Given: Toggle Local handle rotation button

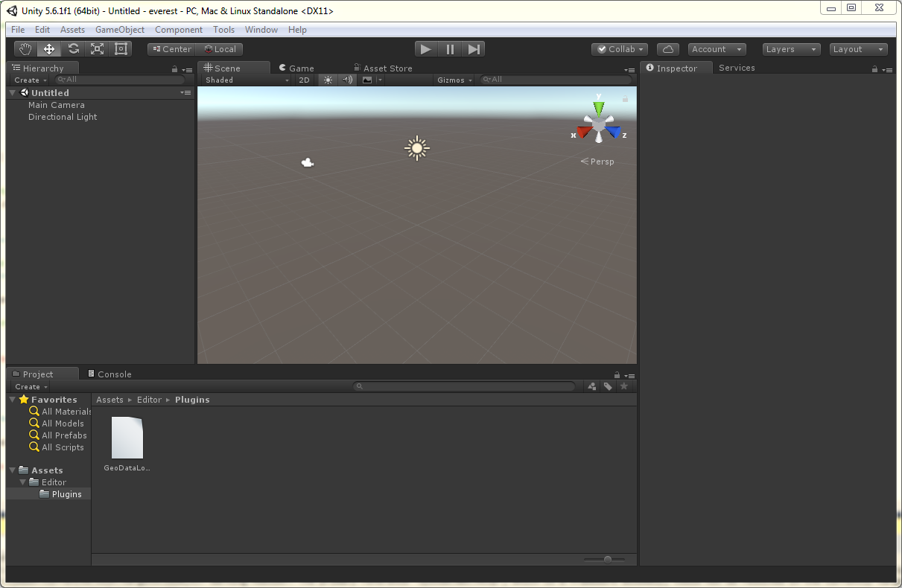Looking at the screenshot, I should point(219,49).
